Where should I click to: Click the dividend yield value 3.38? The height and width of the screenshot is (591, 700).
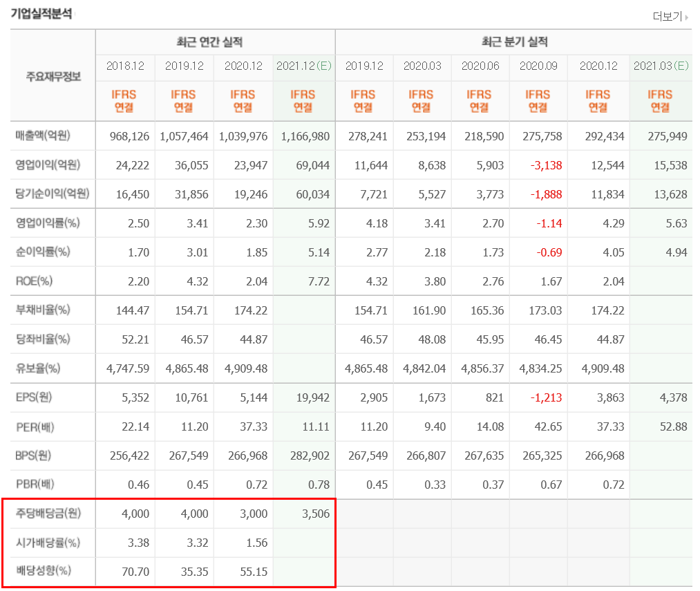click(138, 543)
